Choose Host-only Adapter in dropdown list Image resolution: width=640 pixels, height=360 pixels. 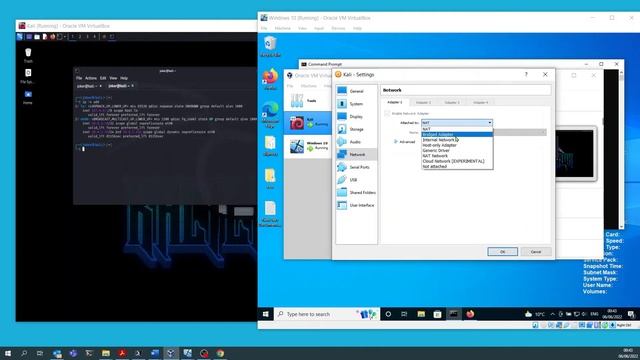pyautogui.click(x=457, y=145)
